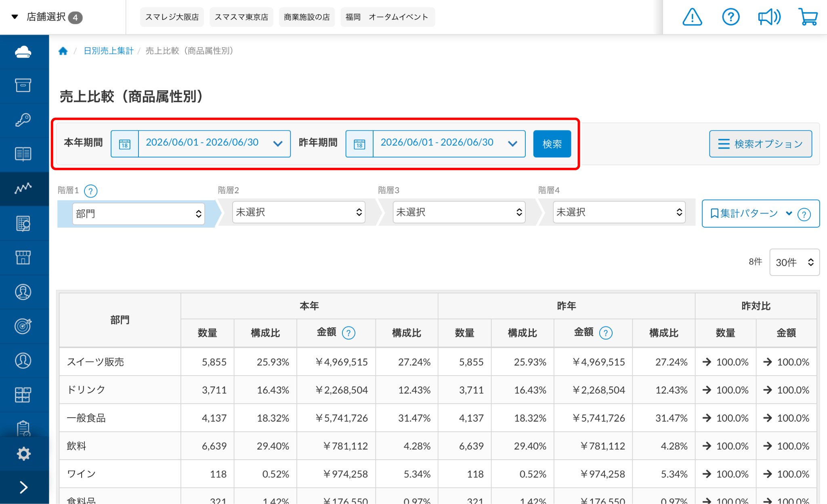This screenshot has width=827, height=504.
Task: Open the settings gear in sidebar
Action: coord(24,454)
